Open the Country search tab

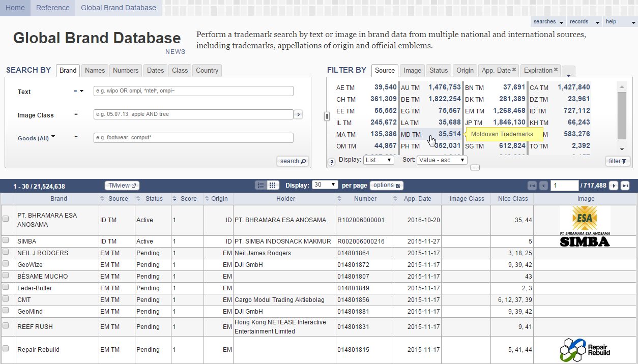[207, 70]
